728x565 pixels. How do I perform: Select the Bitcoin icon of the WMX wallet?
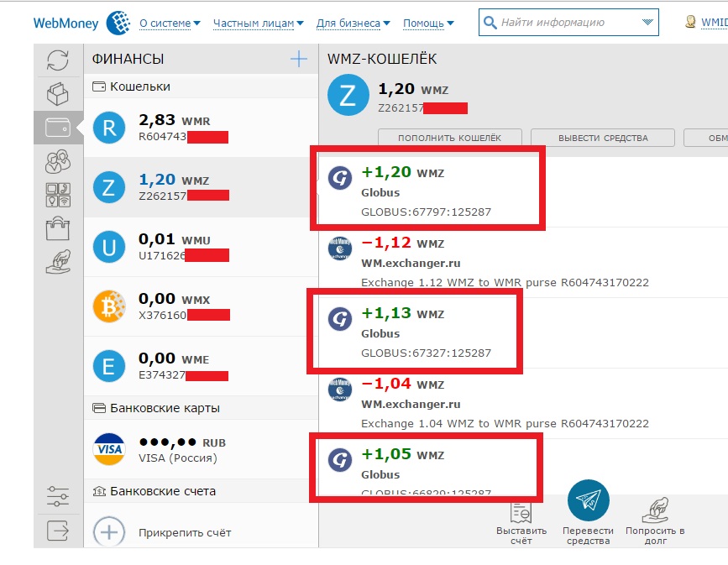point(109,306)
